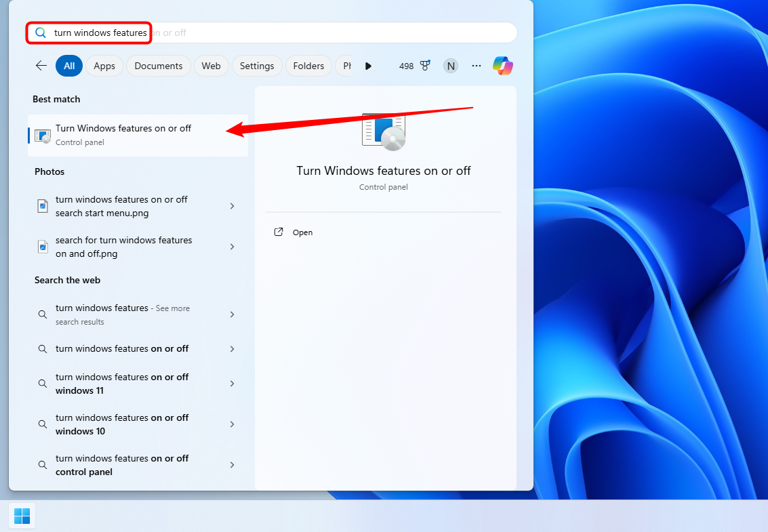Image resolution: width=768 pixels, height=532 pixels.
Task: Click the Windows features icon in best match
Action: tap(43, 136)
